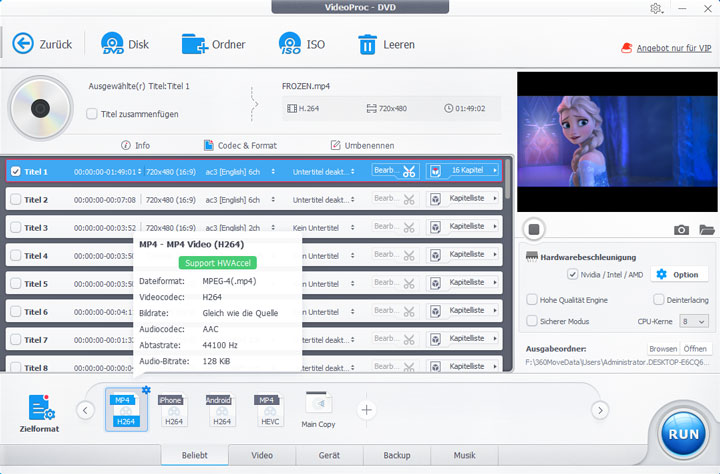Open settings gear in title bar
720x474 pixels.
pos(656,8)
